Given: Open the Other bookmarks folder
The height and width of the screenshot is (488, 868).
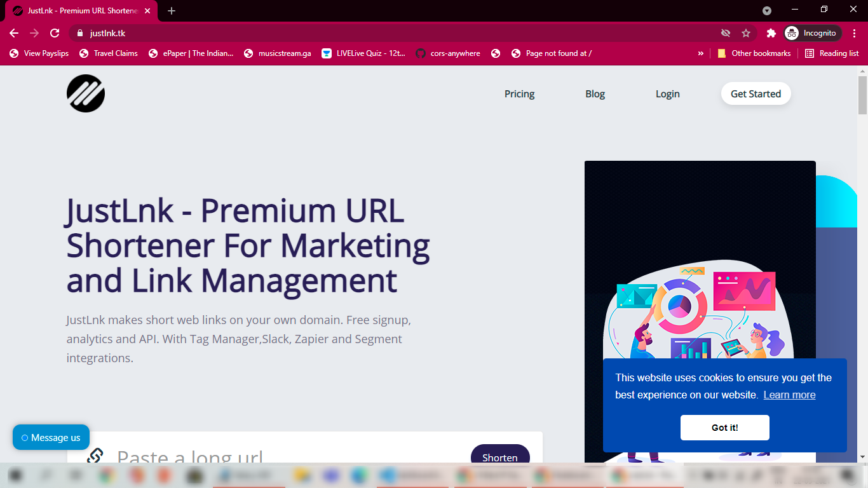Looking at the screenshot, I should click(x=754, y=53).
